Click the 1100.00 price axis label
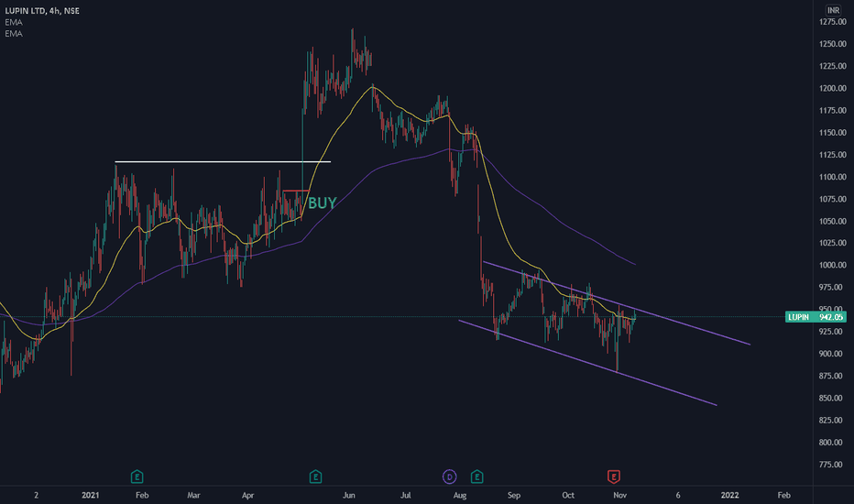The image size is (854, 504). (x=833, y=177)
